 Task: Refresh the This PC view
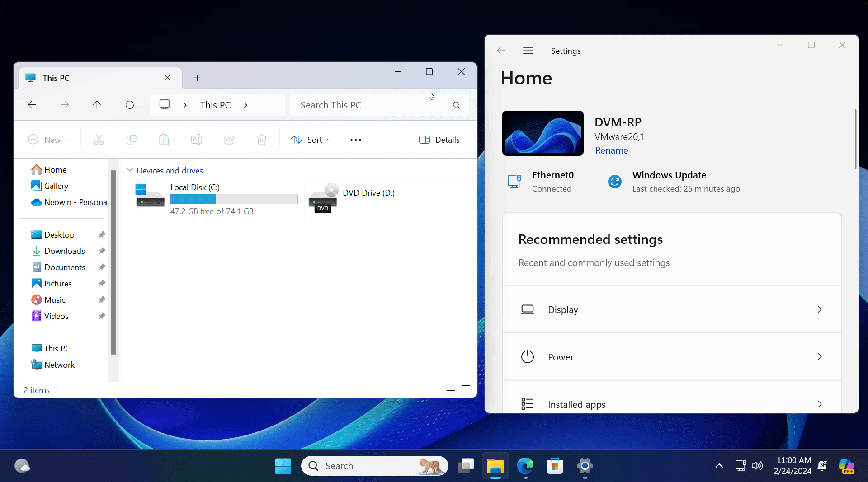click(x=130, y=104)
